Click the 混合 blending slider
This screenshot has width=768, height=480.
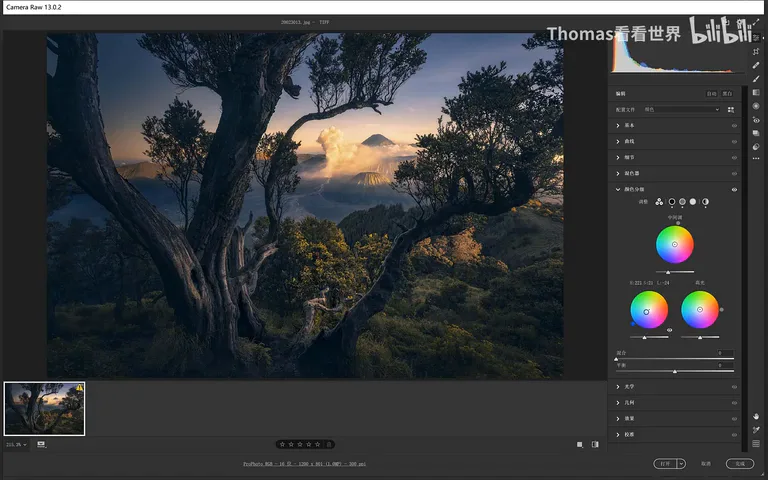(x=675, y=359)
